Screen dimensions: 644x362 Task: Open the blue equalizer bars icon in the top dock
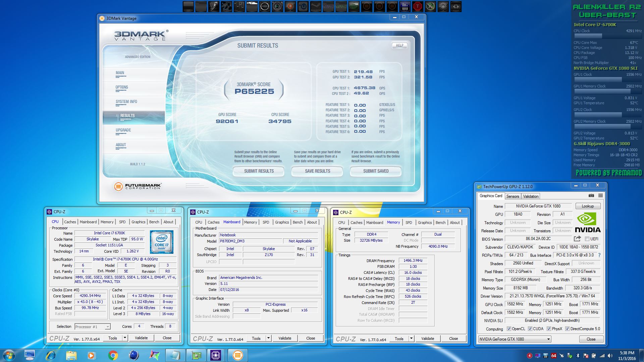(x=405, y=6)
